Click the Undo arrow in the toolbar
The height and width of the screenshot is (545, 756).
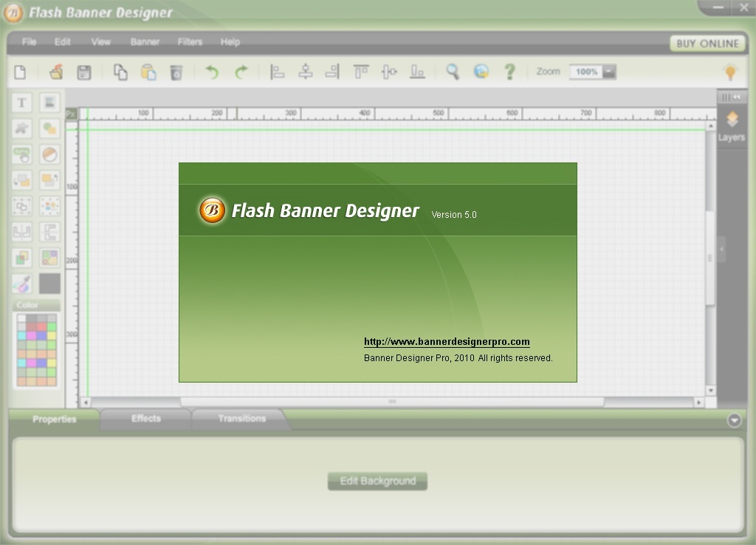212,72
